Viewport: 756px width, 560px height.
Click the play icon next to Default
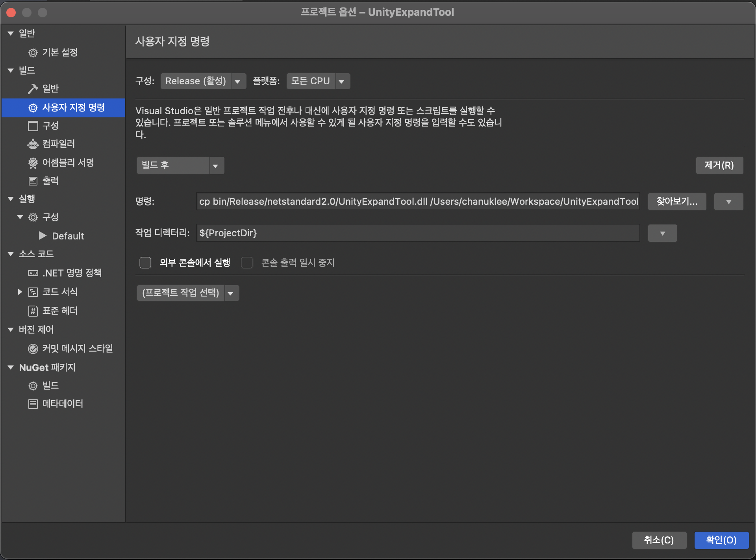(x=43, y=236)
